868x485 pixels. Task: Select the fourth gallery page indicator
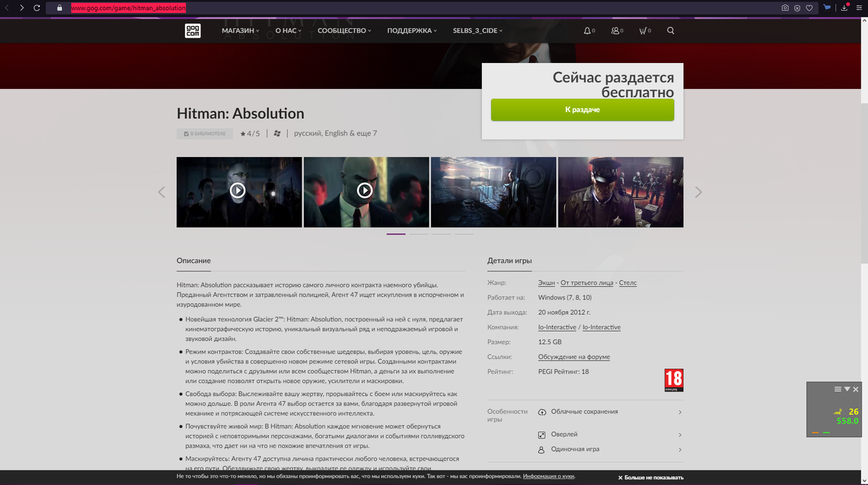[x=464, y=234]
